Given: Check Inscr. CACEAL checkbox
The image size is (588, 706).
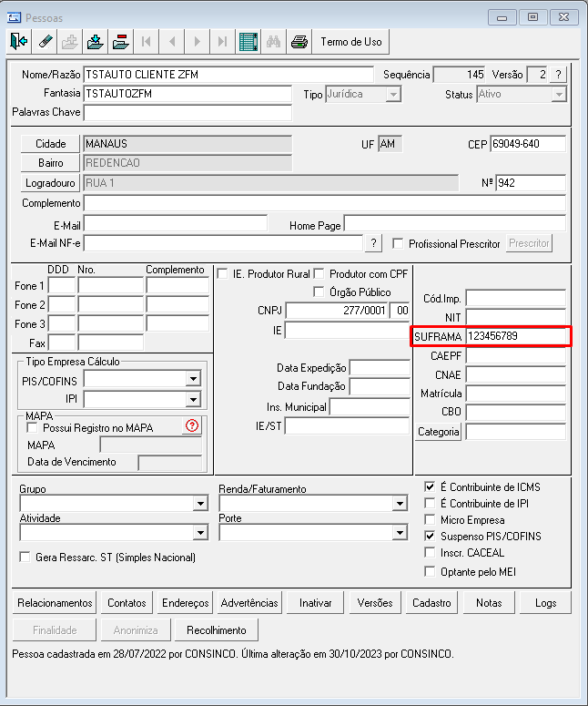Looking at the screenshot, I should click(x=431, y=552).
